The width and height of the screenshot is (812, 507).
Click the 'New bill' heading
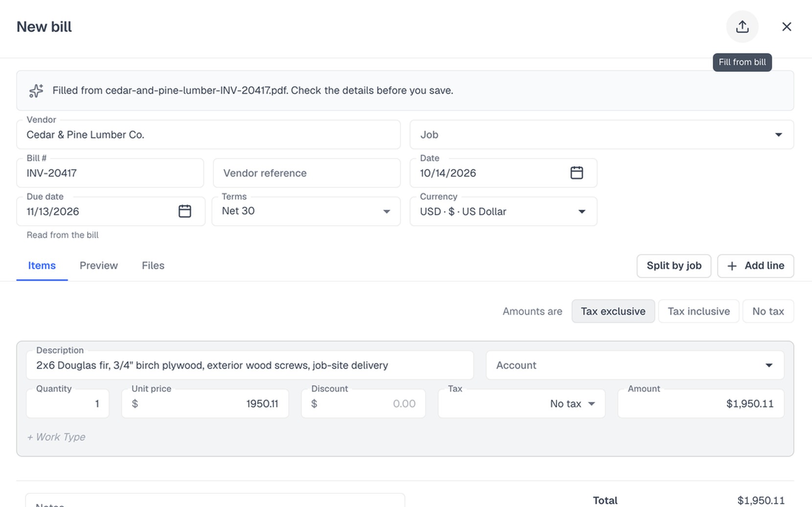click(44, 27)
